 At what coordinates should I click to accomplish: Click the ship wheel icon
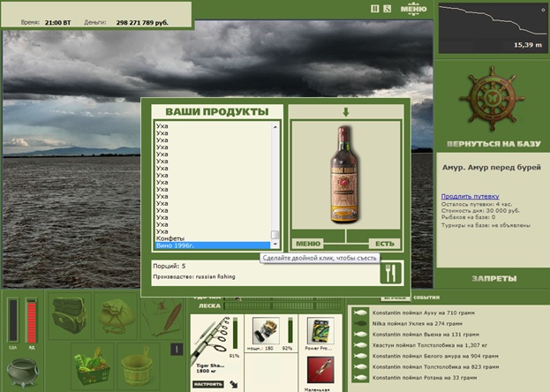(x=492, y=99)
